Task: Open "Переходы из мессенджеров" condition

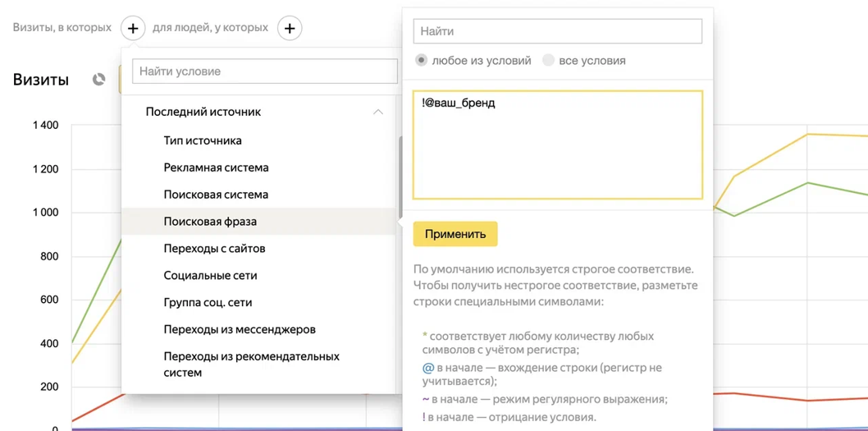Action: tap(240, 329)
